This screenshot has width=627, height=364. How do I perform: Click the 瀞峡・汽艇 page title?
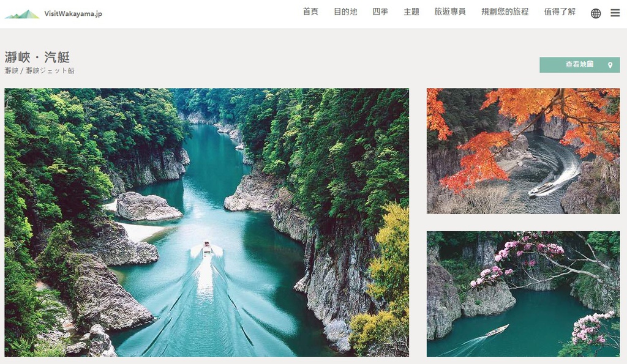[x=37, y=57]
